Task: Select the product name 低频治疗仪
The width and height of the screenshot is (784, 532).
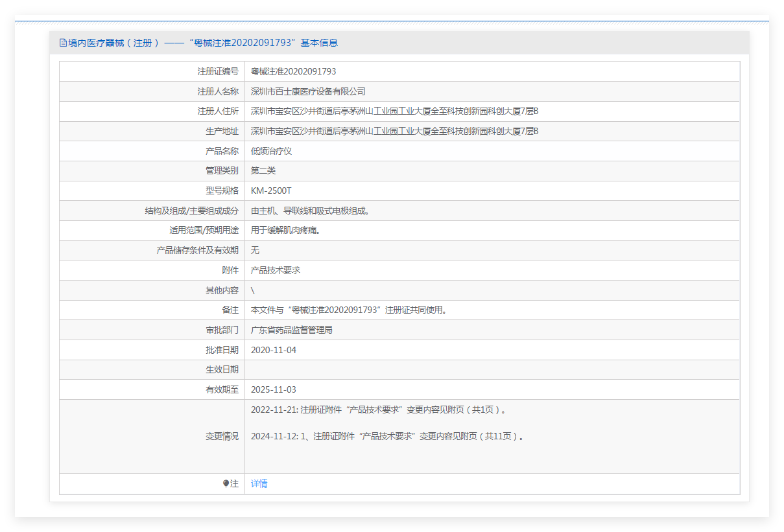Action: click(272, 151)
